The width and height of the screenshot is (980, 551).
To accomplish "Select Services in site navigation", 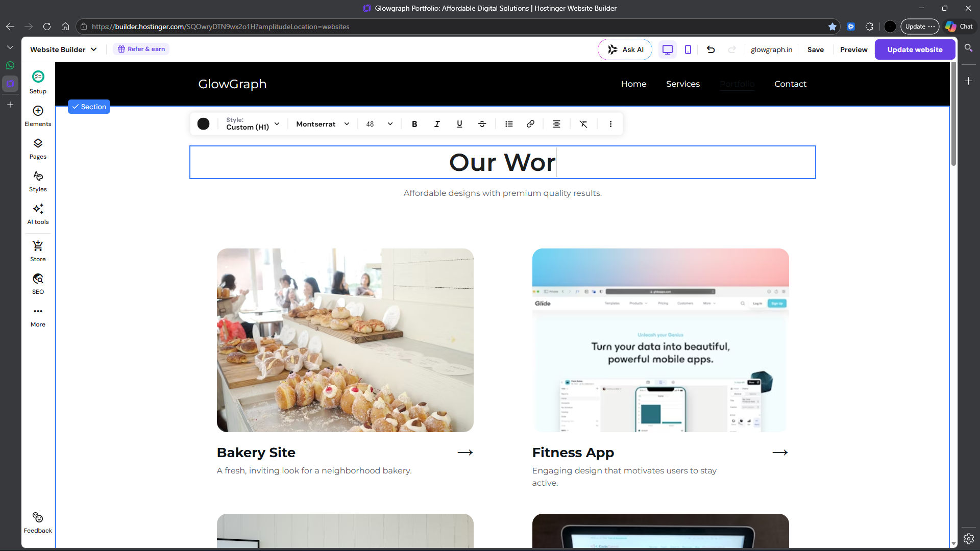I will 682,84.
